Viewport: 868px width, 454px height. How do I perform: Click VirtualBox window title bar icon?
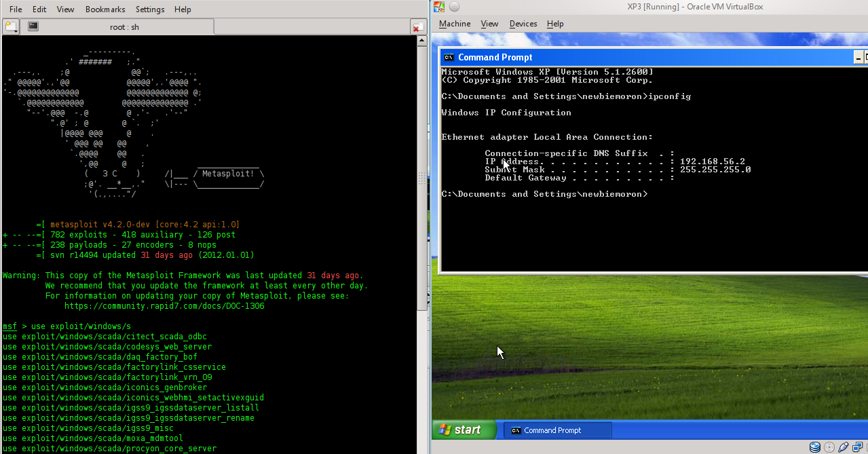point(439,7)
